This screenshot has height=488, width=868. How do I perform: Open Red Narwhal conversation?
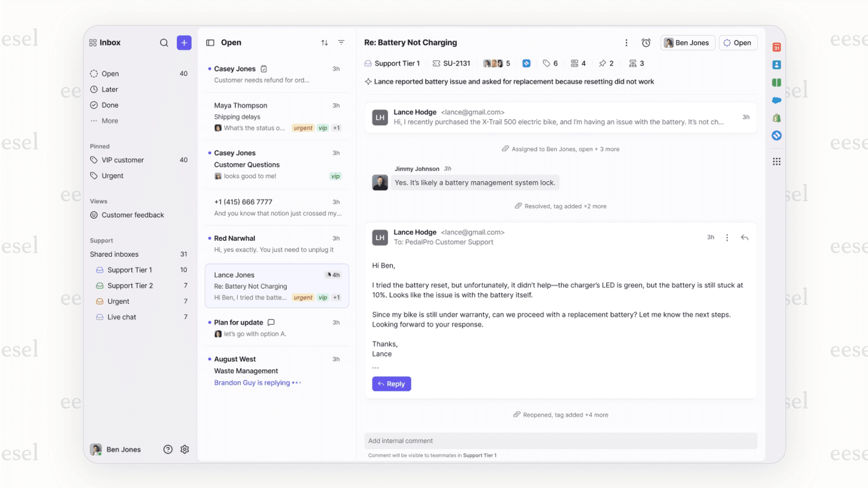point(277,244)
